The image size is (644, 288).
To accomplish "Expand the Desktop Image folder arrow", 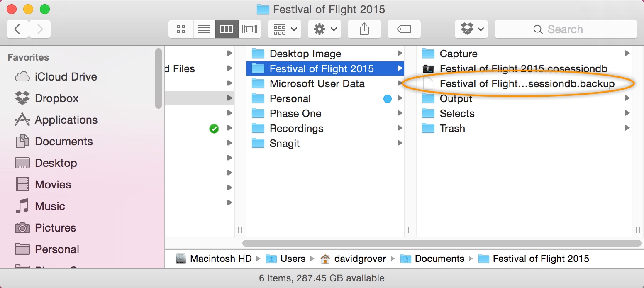I will pos(400,53).
